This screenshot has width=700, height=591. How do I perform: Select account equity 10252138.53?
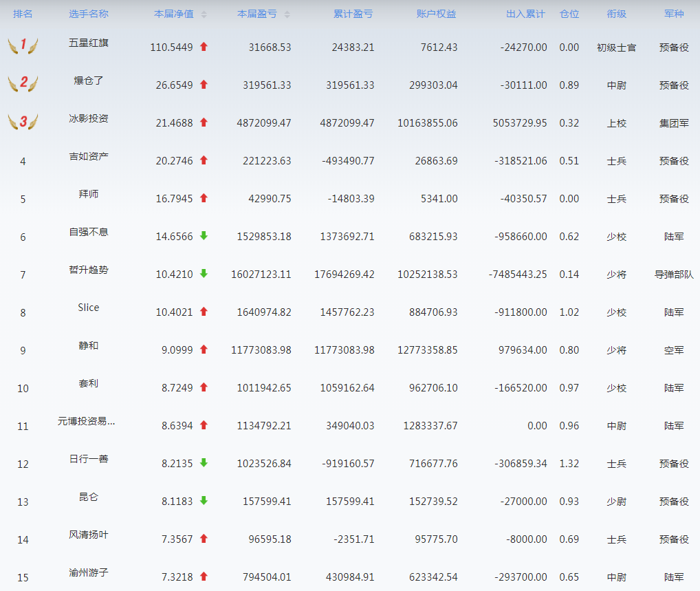tap(428, 275)
